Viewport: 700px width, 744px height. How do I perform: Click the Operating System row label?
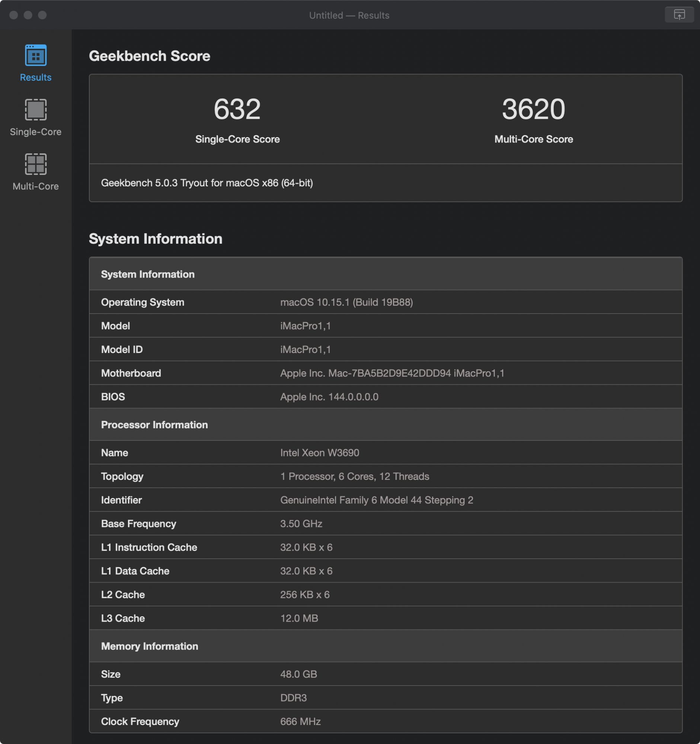(142, 302)
